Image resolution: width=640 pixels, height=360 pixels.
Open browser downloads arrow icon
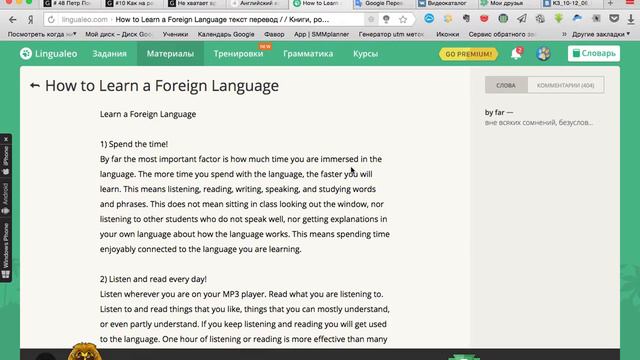[631, 19]
